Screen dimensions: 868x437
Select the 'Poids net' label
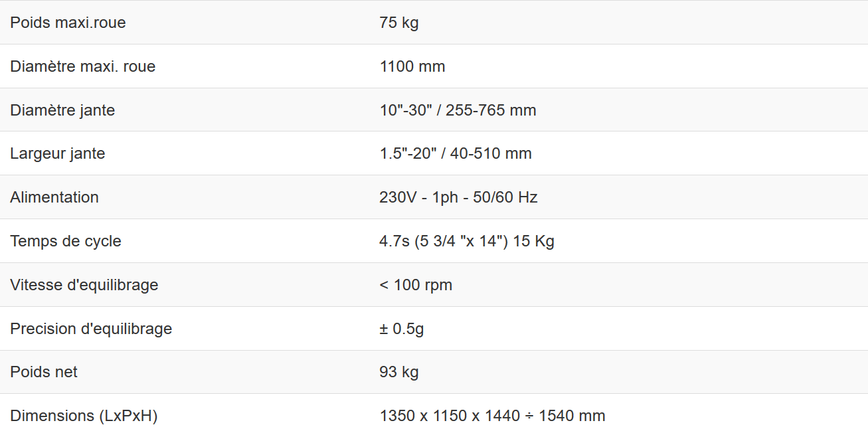pyautogui.click(x=44, y=372)
